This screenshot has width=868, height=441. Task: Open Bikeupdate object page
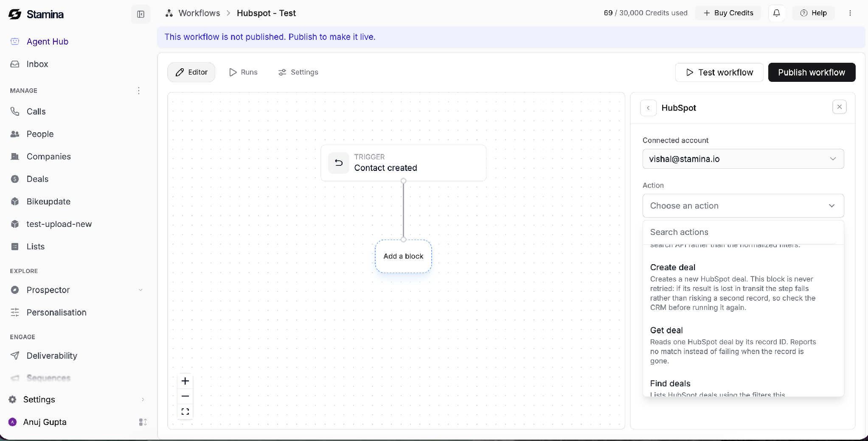[48, 201]
